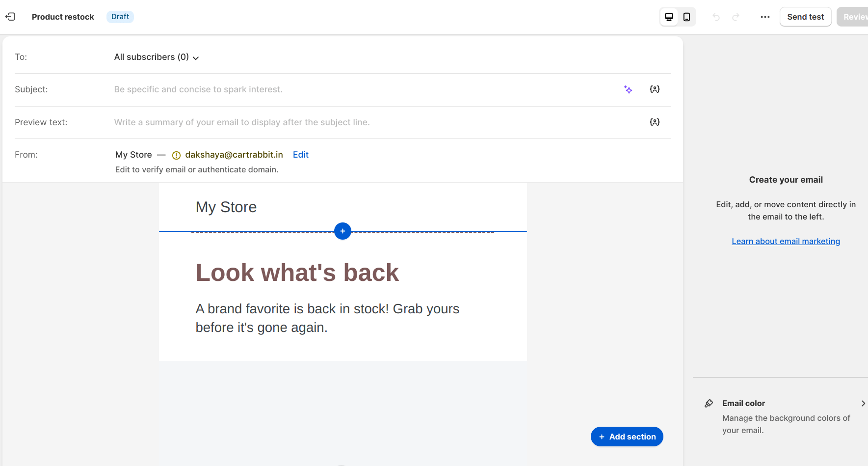Insert personalization variable in Preview text

pos(655,122)
